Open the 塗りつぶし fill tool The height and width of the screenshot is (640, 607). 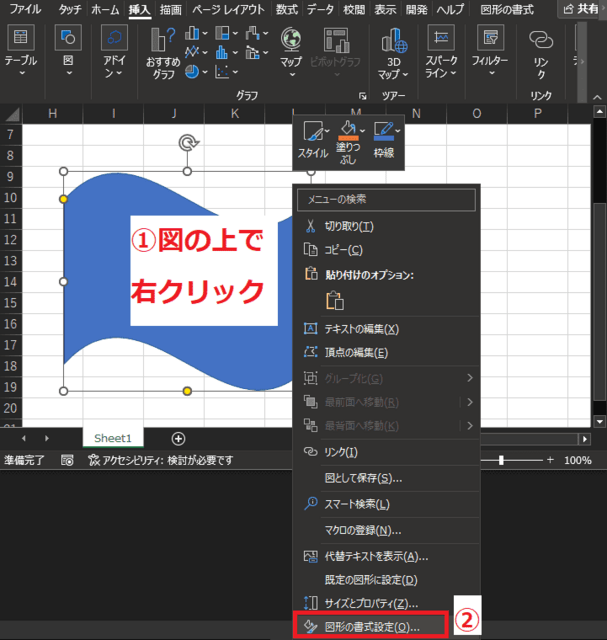349,139
